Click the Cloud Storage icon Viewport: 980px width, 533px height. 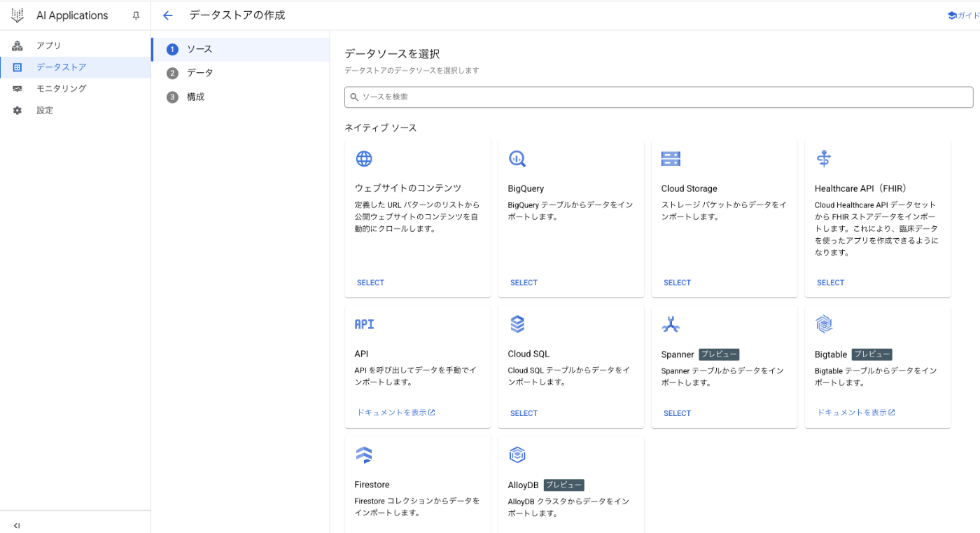click(x=671, y=159)
